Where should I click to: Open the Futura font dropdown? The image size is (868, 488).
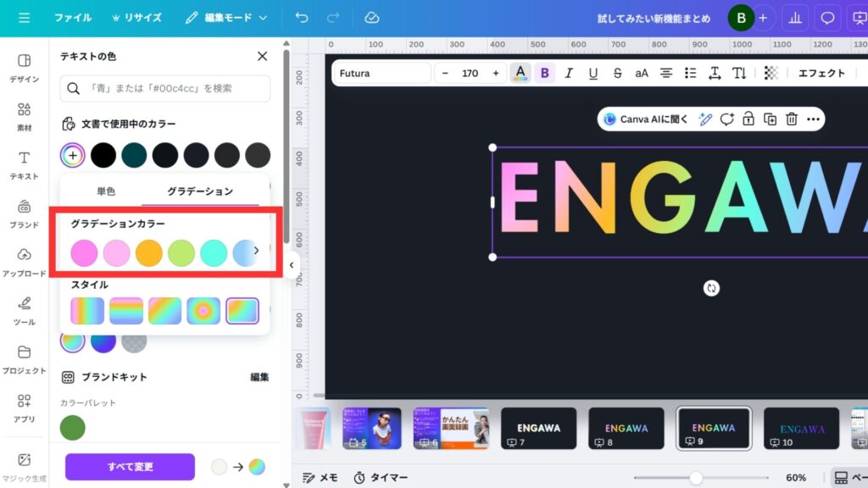(381, 73)
